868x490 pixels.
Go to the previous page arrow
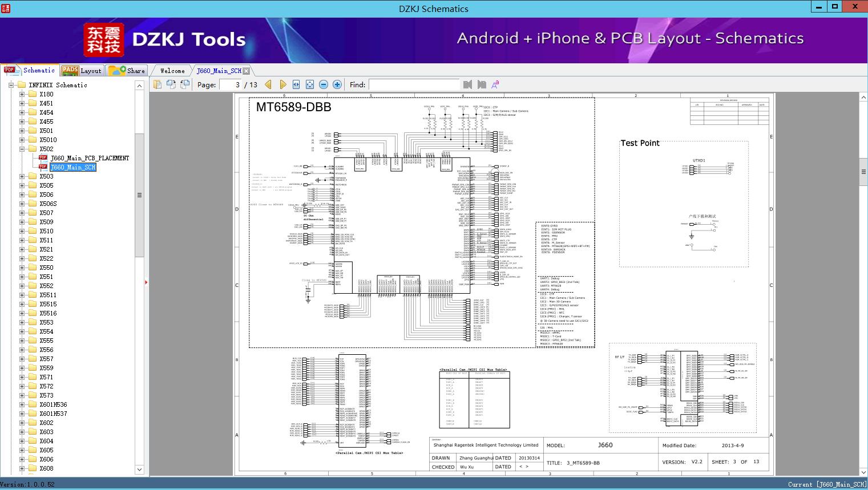pyautogui.click(x=268, y=84)
